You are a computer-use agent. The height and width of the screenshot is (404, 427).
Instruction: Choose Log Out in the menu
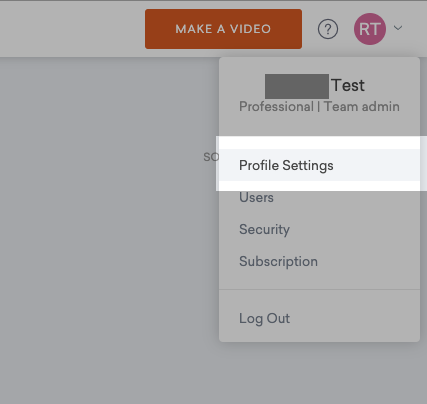[264, 318]
